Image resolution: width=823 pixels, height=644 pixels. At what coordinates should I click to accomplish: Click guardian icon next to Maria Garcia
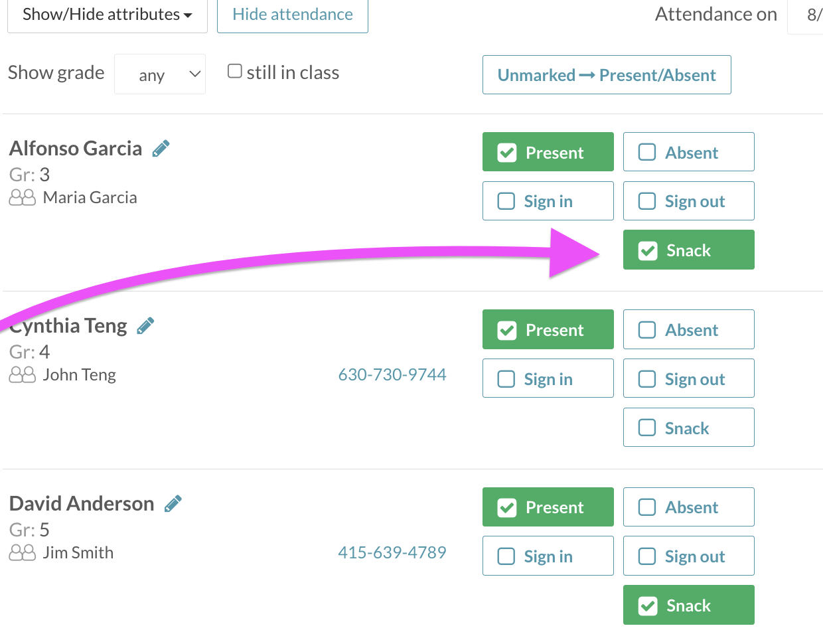pyautogui.click(x=23, y=198)
